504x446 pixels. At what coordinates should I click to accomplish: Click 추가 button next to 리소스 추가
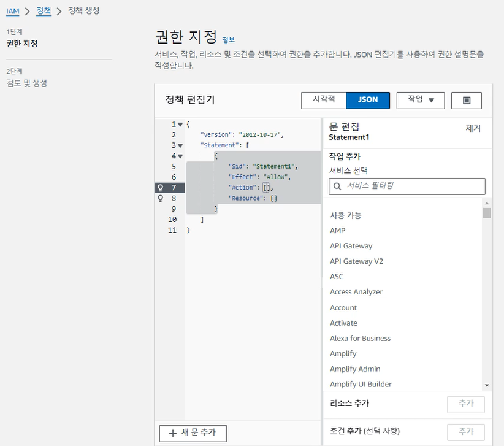pos(466,404)
